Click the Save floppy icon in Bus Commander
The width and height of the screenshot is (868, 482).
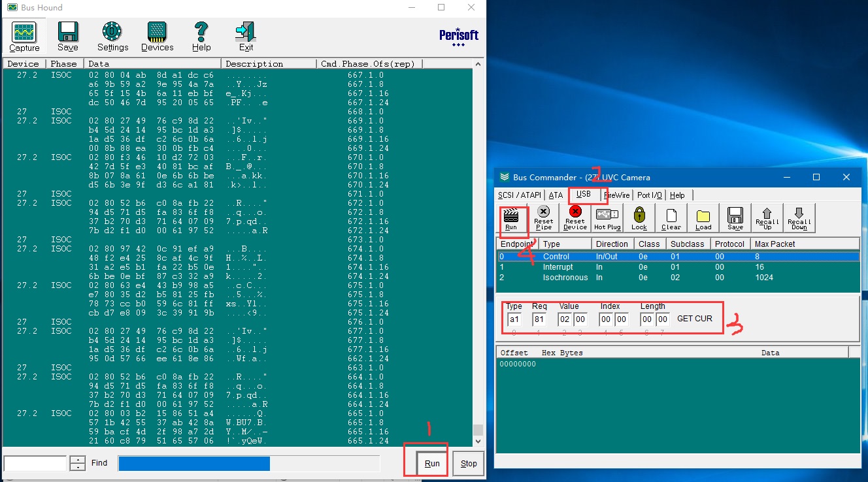click(735, 218)
